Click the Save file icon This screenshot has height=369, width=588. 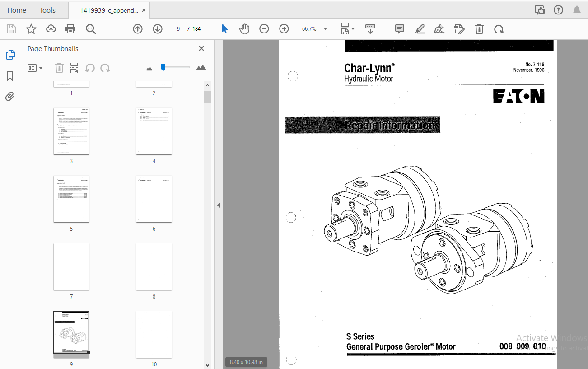coord(11,29)
